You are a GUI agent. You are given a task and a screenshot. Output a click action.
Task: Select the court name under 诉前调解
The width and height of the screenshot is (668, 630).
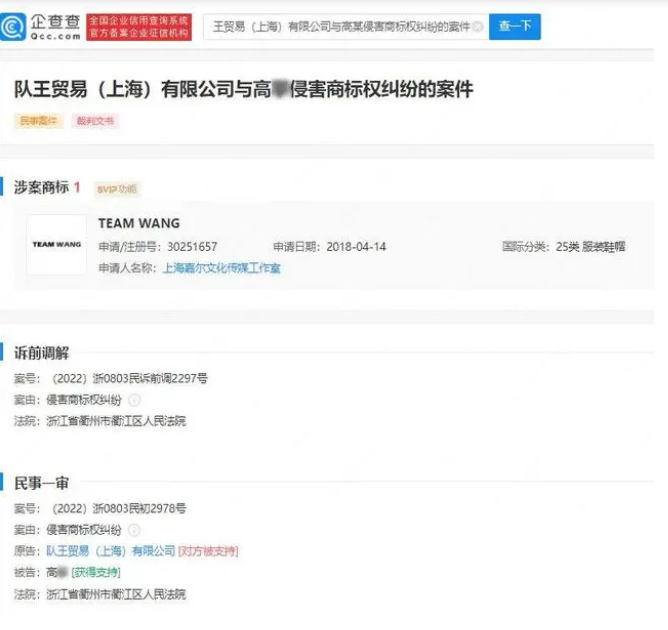116,421
